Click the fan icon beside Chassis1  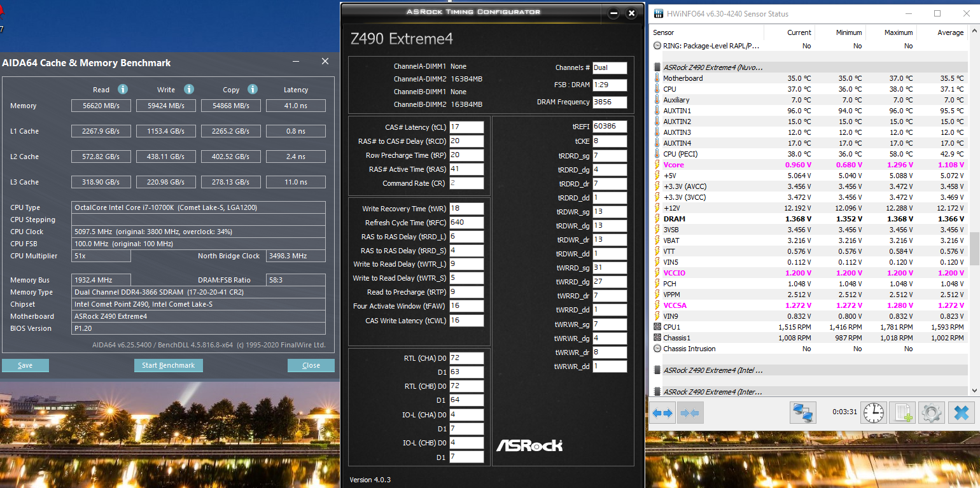[x=657, y=338]
